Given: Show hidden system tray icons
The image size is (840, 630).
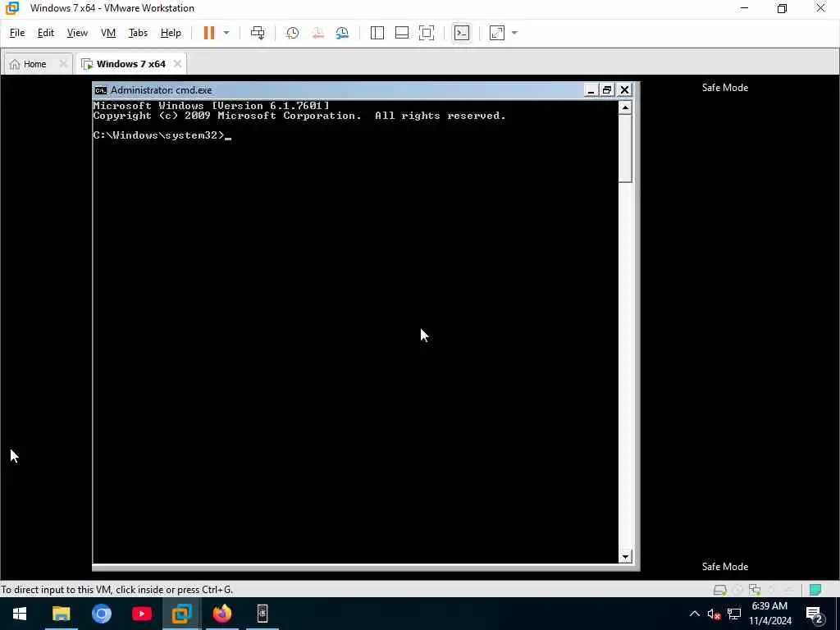Looking at the screenshot, I should 694,614.
